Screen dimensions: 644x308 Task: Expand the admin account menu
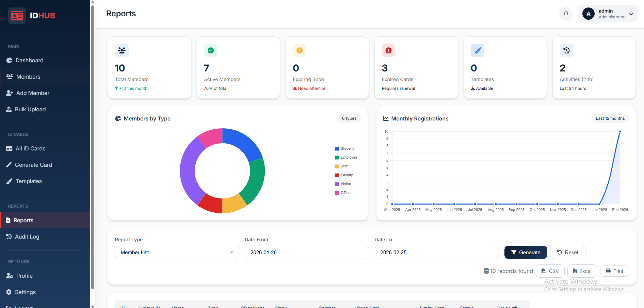(608, 14)
